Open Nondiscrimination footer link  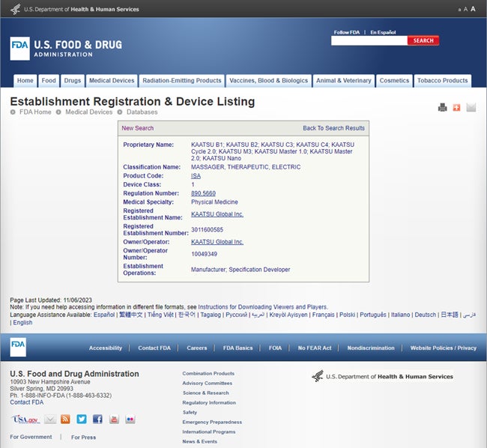click(x=371, y=348)
